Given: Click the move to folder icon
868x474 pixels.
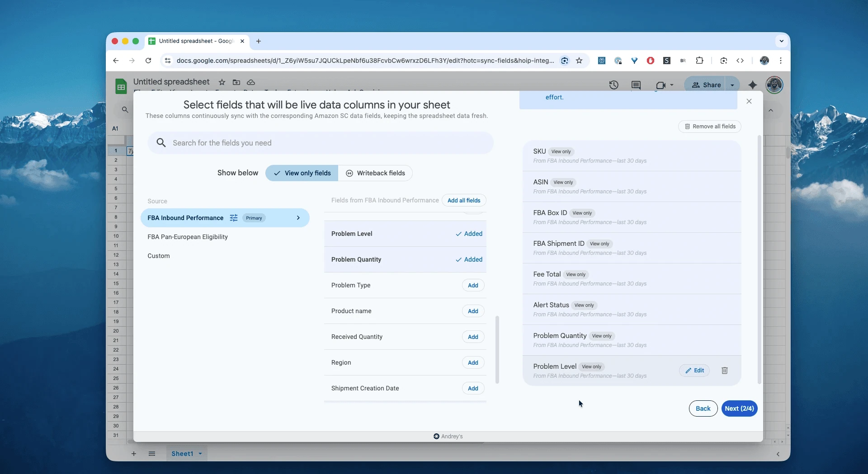Looking at the screenshot, I should (236, 82).
